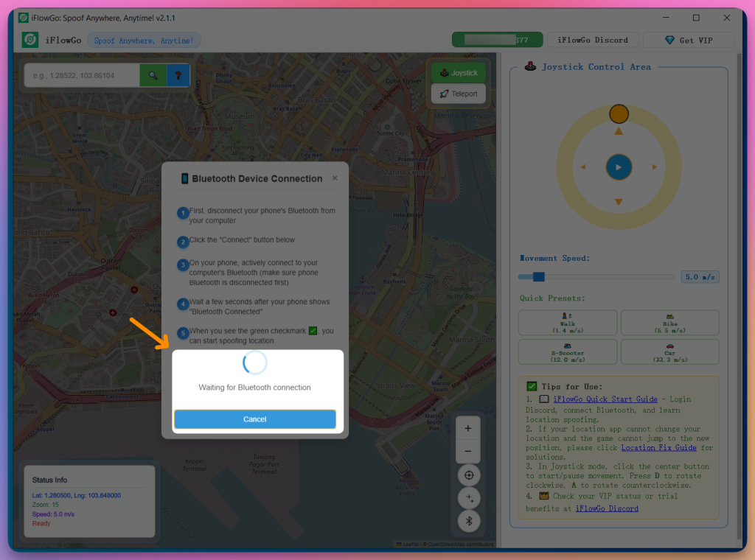The width and height of the screenshot is (755, 560).
Task: Click the iFlowGo logo icon in the header
Action: tap(30, 40)
